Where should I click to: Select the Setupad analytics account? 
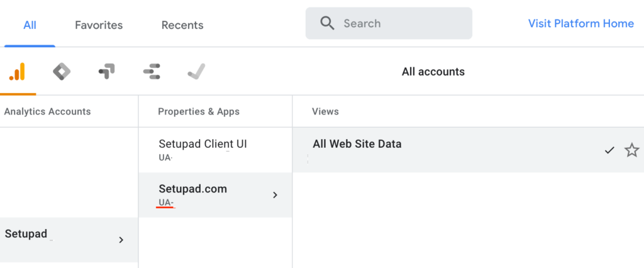point(26,234)
